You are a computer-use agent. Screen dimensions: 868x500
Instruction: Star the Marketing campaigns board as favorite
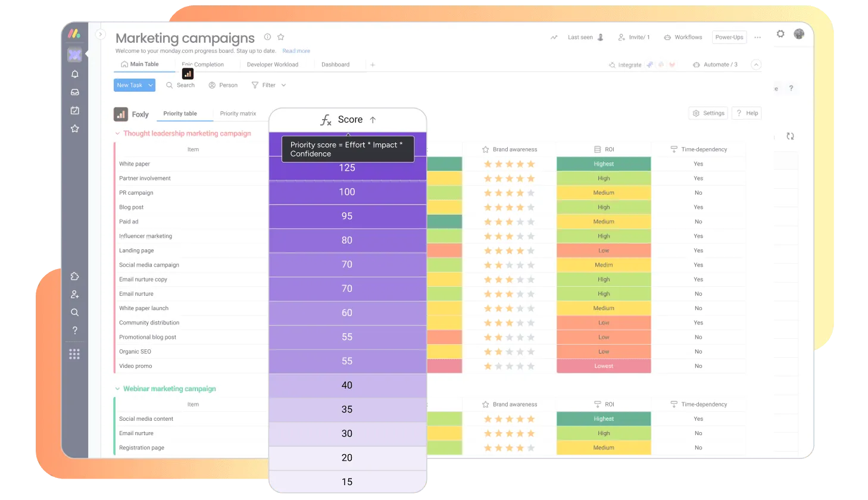(x=281, y=37)
